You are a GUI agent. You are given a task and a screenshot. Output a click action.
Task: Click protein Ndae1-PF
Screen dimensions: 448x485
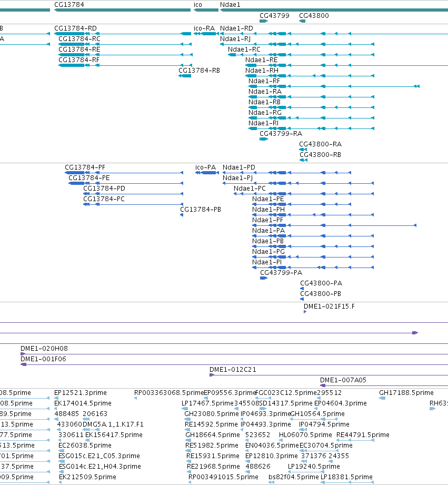coord(334,225)
